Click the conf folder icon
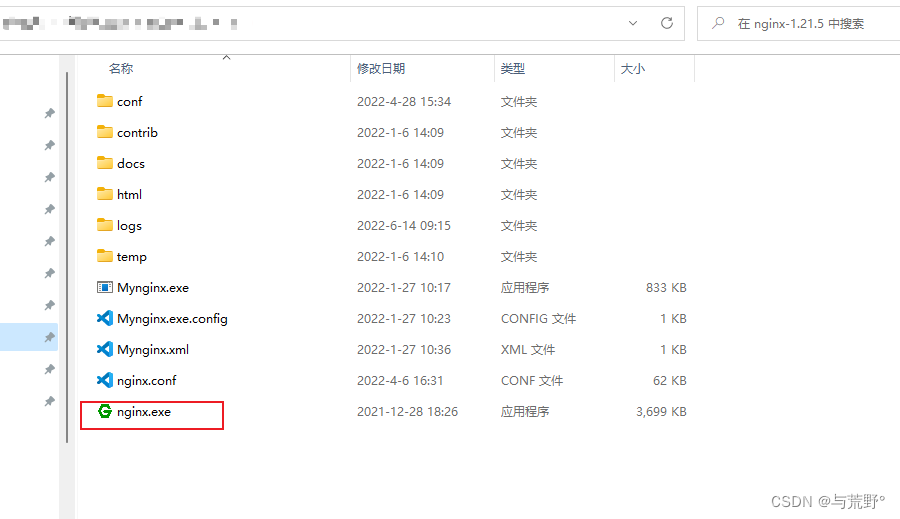900x519 pixels. pyautogui.click(x=105, y=101)
